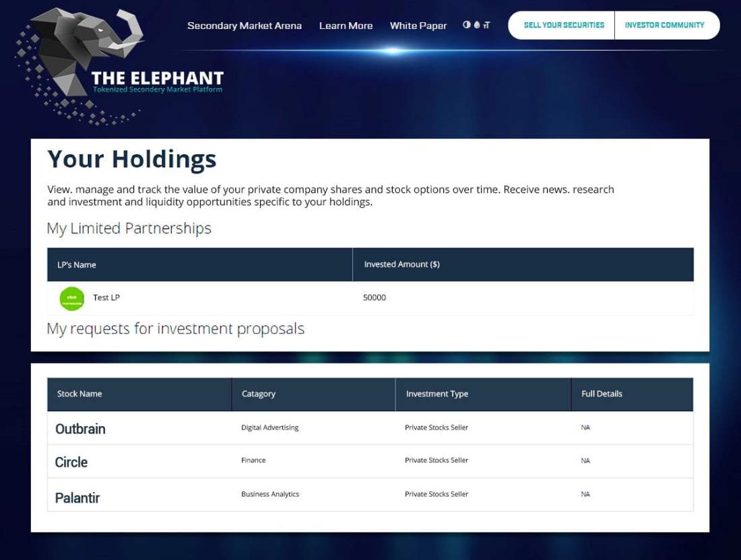
Task: Open the Palantir stock row
Action: click(370, 495)
